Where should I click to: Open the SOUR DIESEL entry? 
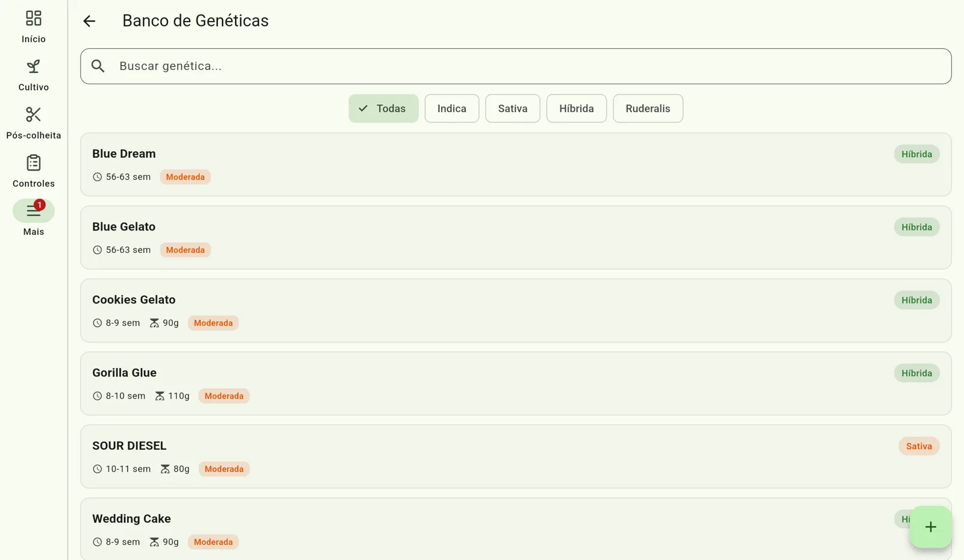pos(516,456)
